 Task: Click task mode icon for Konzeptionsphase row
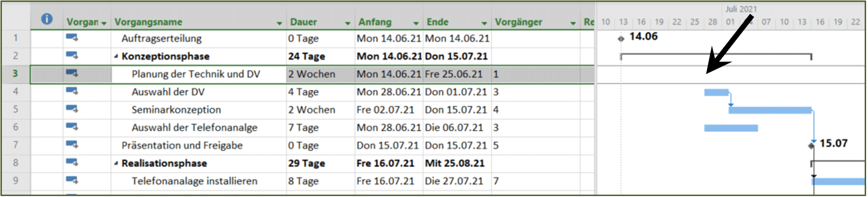pyautogui.click(x=72, y=56)
